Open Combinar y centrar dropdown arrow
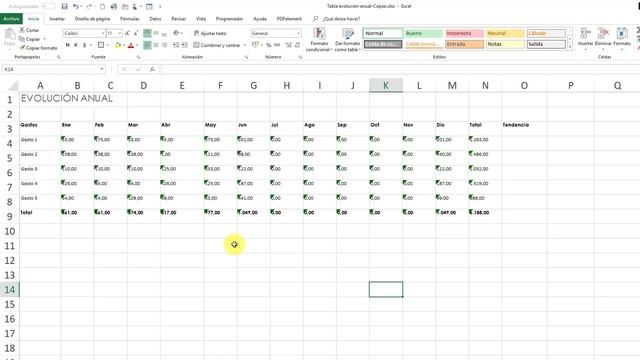The height and width of the screenshot is (360, 640). tap(245, 45)
